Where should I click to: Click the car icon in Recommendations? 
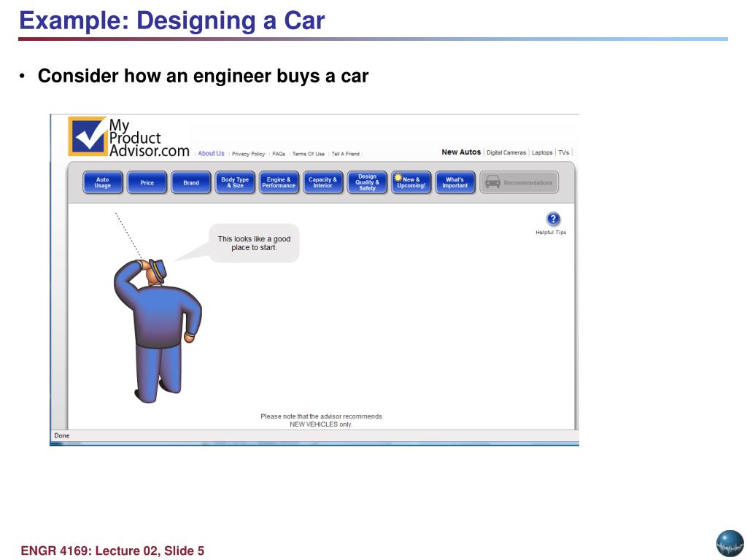click(493, 182)
